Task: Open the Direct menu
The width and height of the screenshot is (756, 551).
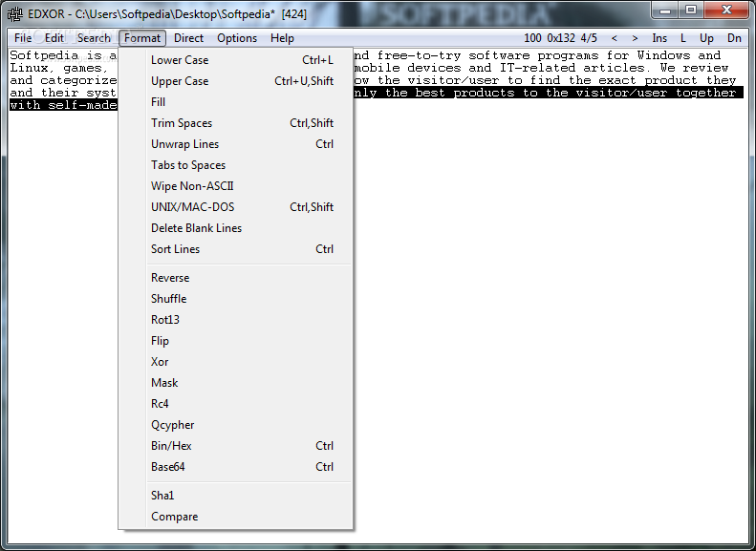Action: (188, 38)
